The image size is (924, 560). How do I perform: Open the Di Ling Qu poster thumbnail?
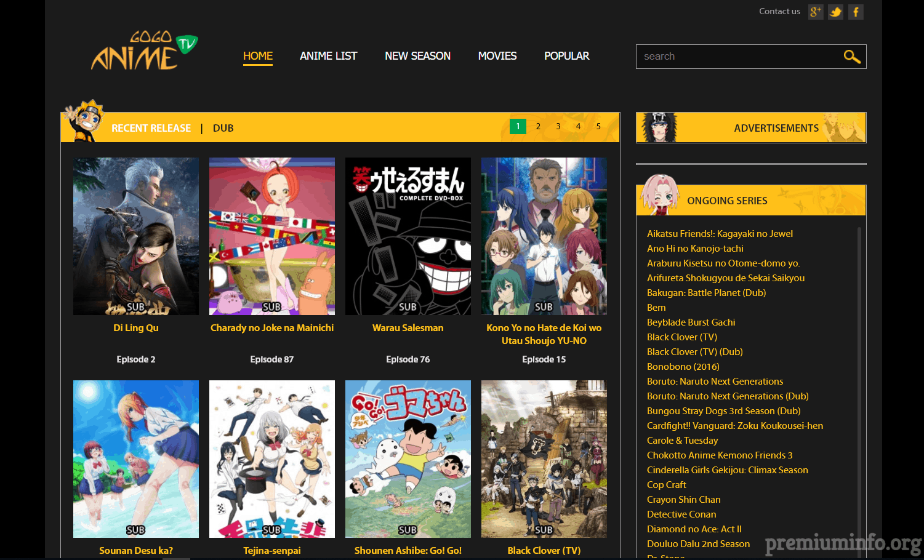point(136,236)
